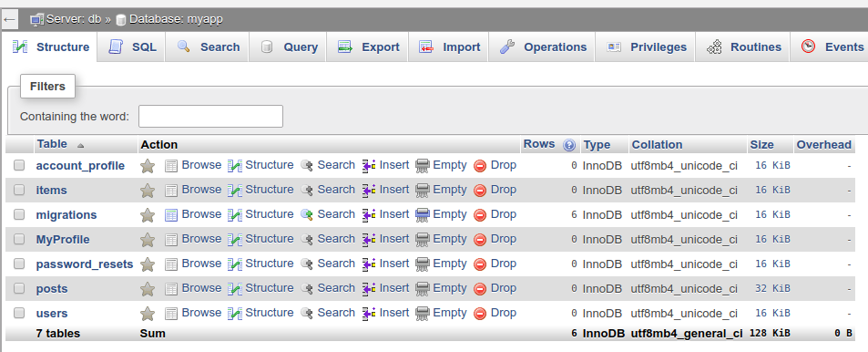Click the Structure icon for the items table
Screen dimensions: 868x352
point(235,191)
